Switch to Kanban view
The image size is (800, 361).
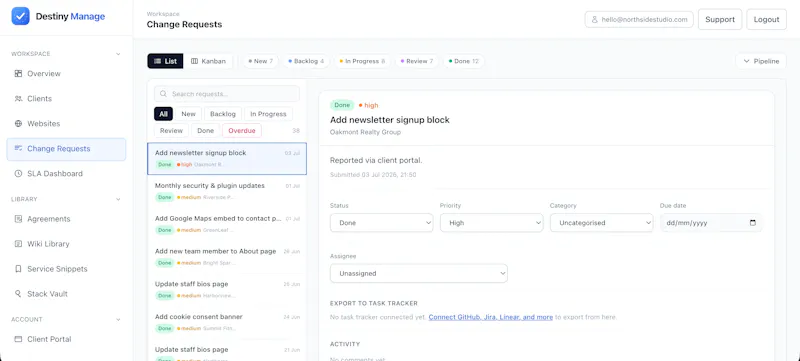click(208, 61)
